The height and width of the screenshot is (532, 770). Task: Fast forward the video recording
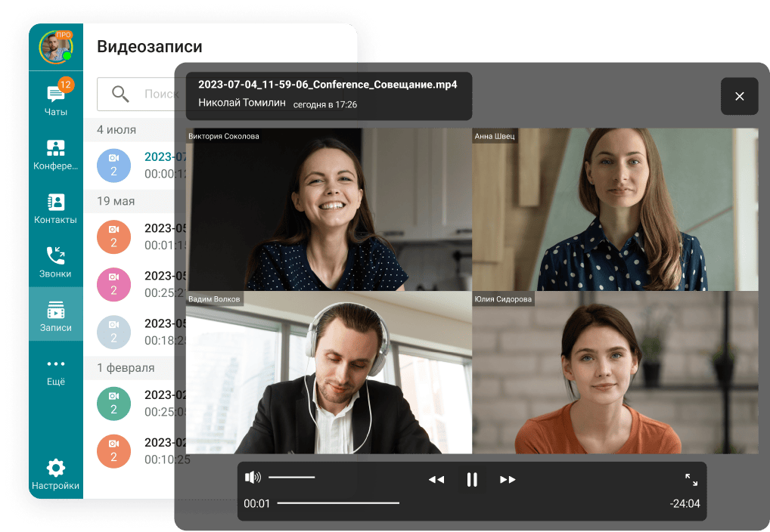pyautogui.click(x=508, y=480)
